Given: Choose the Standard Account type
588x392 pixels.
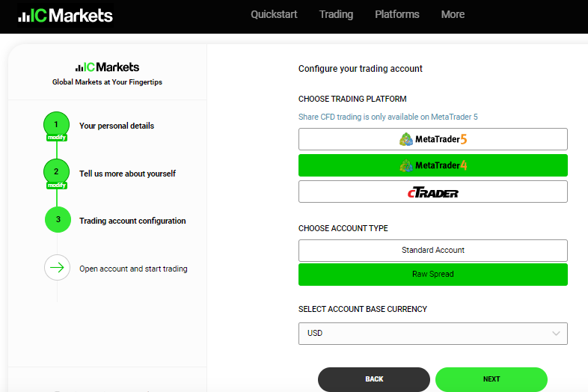Looking at the screenshot, I should click(432, 250).
